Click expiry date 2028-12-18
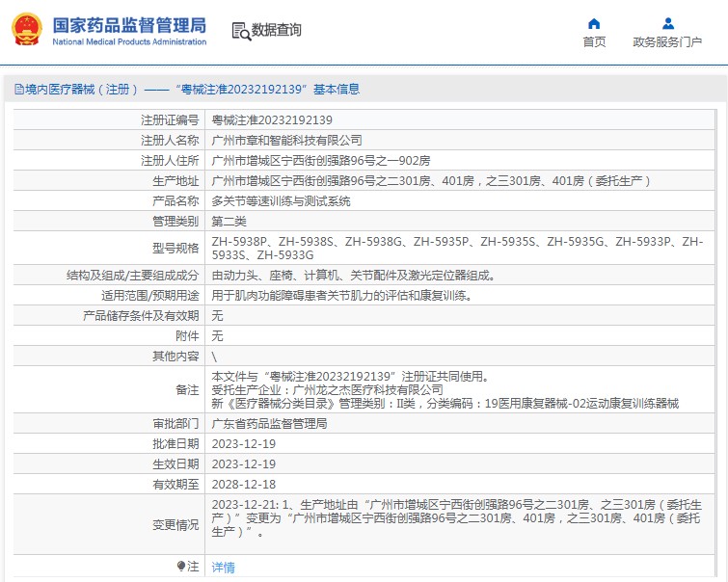Image resolution: width=728 pixels, height=582 pixels. [x=244, y=485]
